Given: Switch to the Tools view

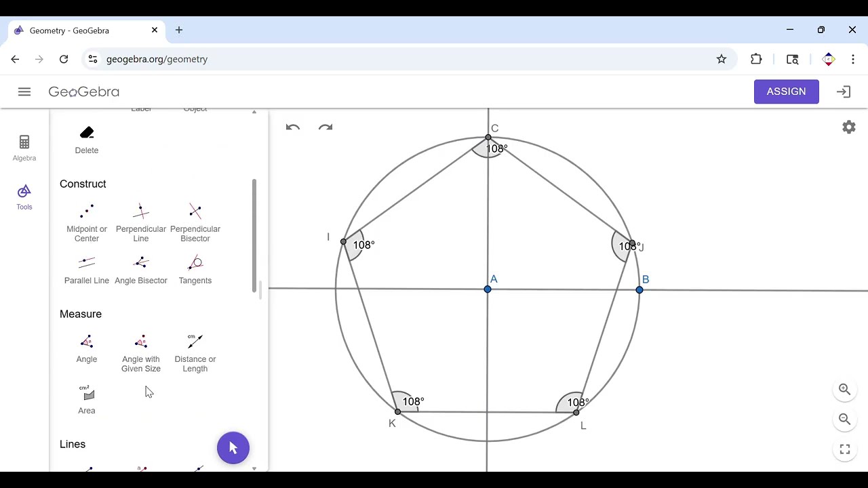Looking at the screenshot, I should pyautogui.click(x=24, y=197).
